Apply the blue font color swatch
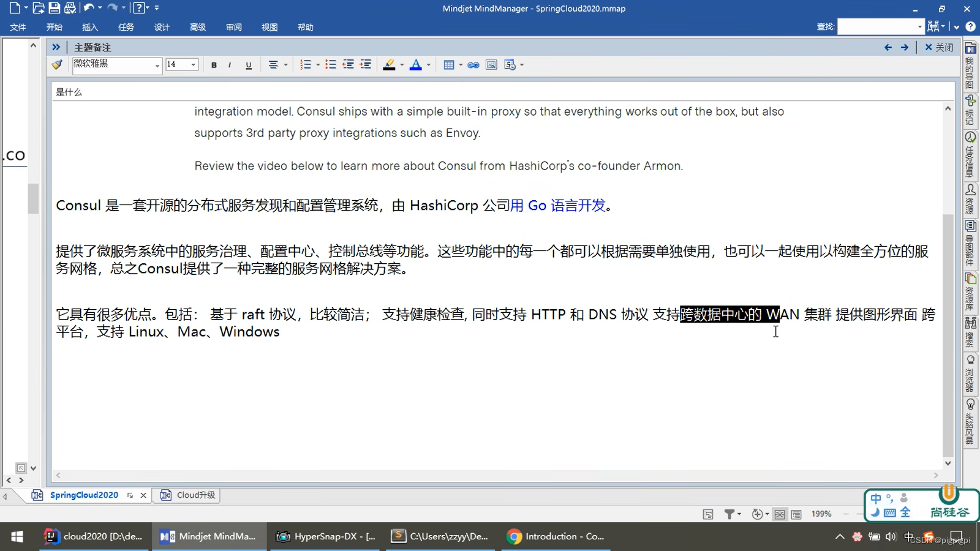 click(416, 65)
